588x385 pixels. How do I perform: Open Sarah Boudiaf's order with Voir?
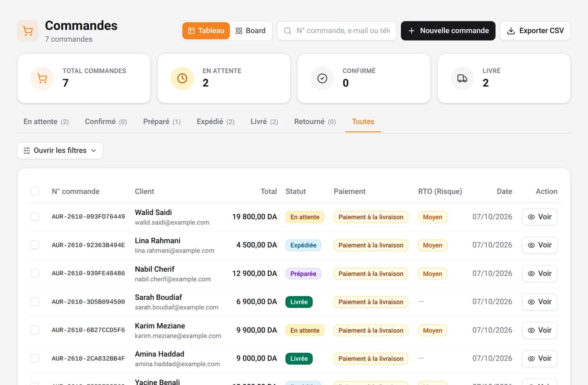point(539,302)
